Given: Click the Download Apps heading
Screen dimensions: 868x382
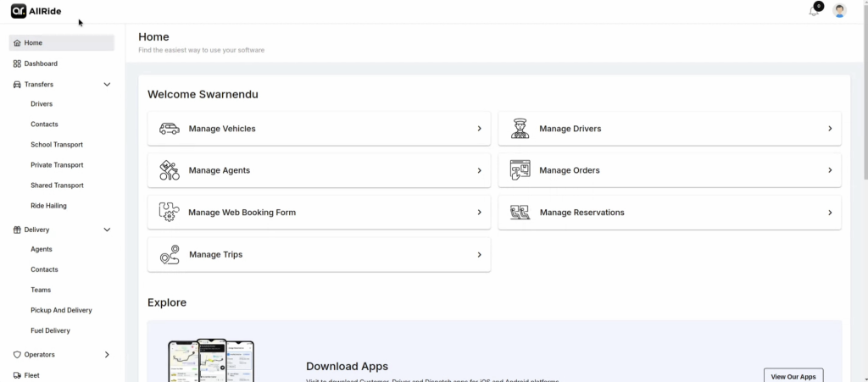Looking at the screenshot, I should (x=347, y=367).
